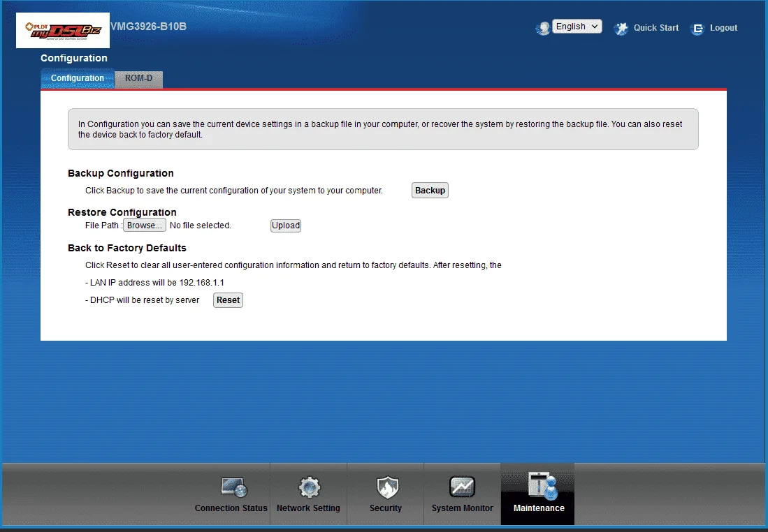
Task: Open the English language dropdown
Action: [577, 27]
